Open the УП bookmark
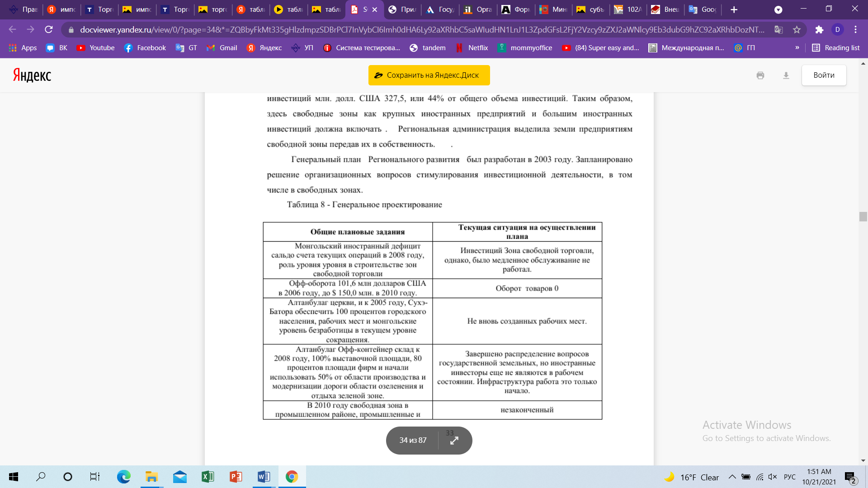 coord(302,48)
